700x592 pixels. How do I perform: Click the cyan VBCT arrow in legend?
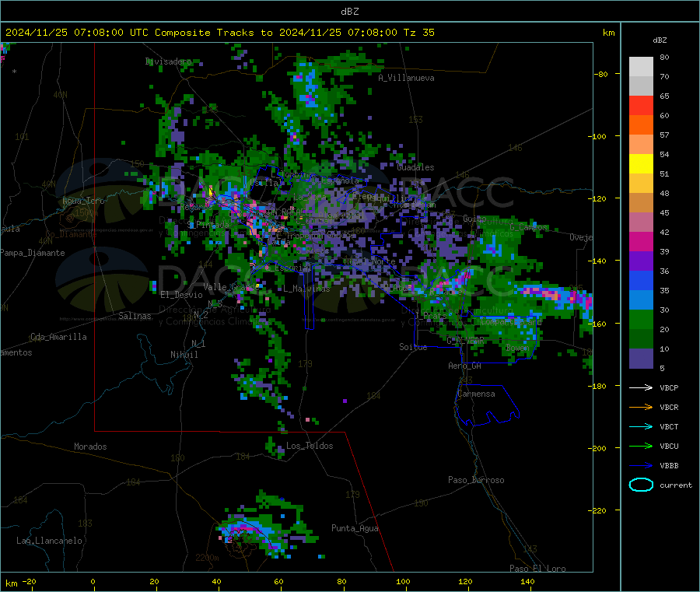point(641,427)
